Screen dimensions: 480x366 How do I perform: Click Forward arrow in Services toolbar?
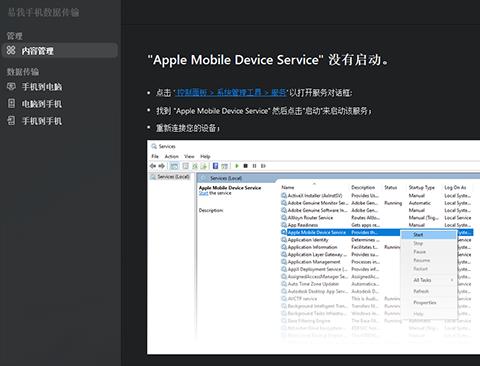tap(161, 166)
